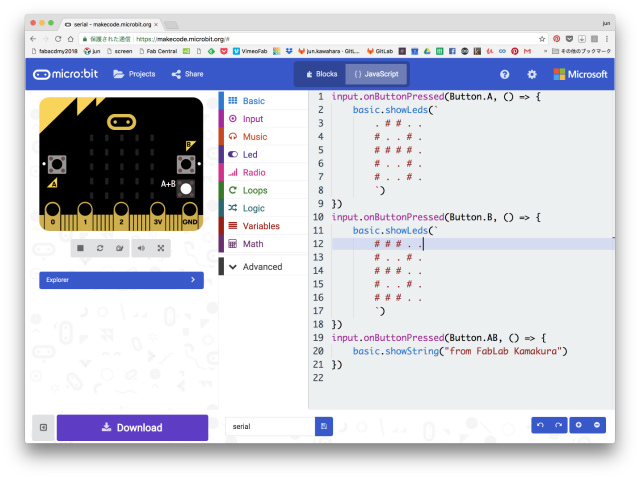This screenshot has width=640, height=479.
Task: Toggle simulator slow-motion mode
Action: click(120, 248)
